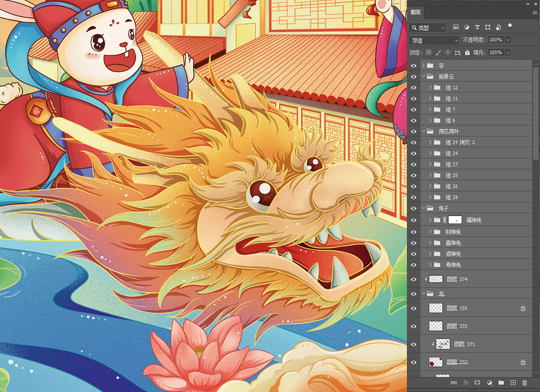Create new layer plus icon
Image resolution: width=540 pixels, height=392 pixels.
click(513, 383)
